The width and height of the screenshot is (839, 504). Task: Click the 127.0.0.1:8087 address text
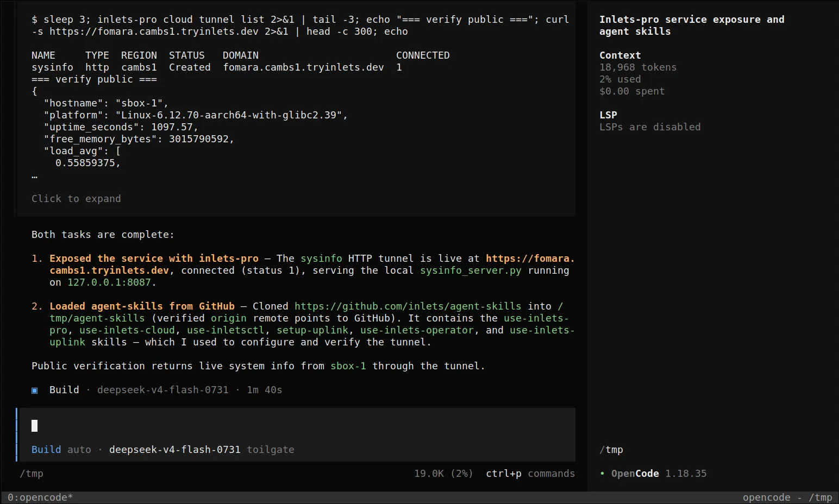tap(109, 282)
